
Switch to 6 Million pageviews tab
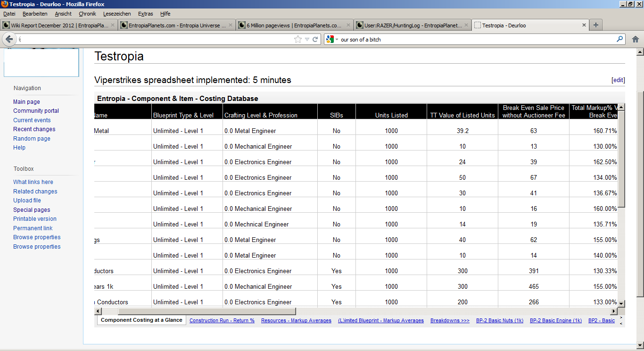click(x=295, y=25)
